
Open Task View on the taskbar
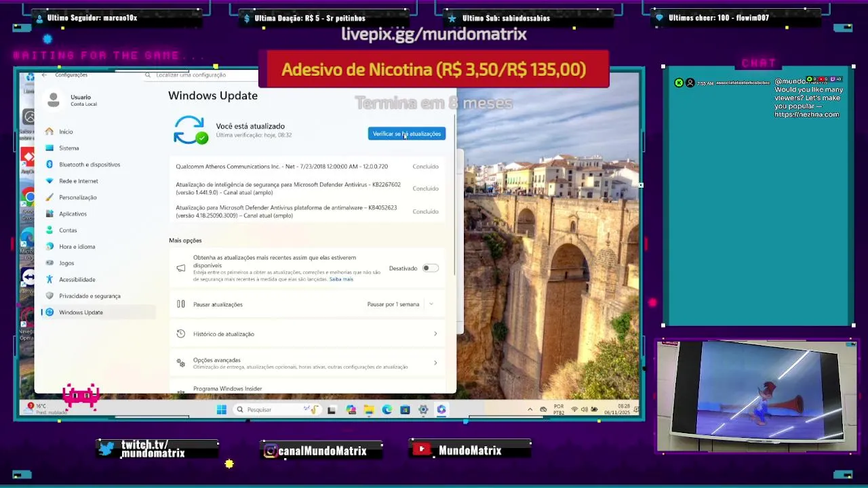(332, 409)
